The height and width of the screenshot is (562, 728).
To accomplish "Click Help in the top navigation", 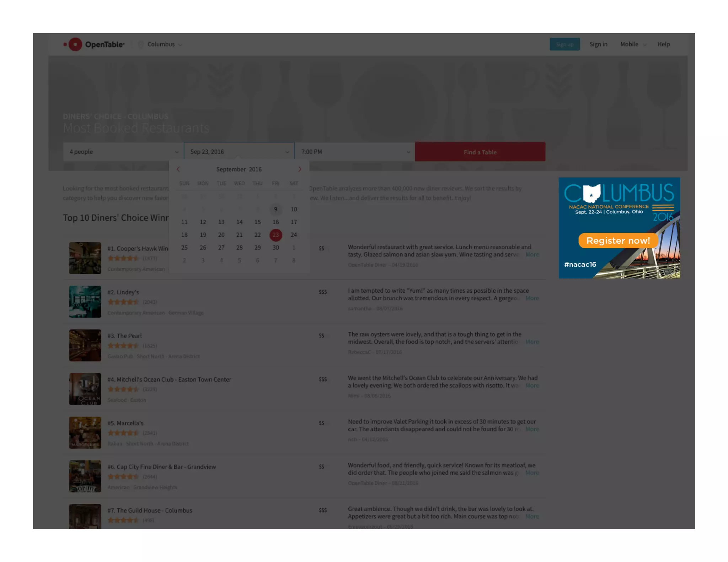I will (663, 44).
